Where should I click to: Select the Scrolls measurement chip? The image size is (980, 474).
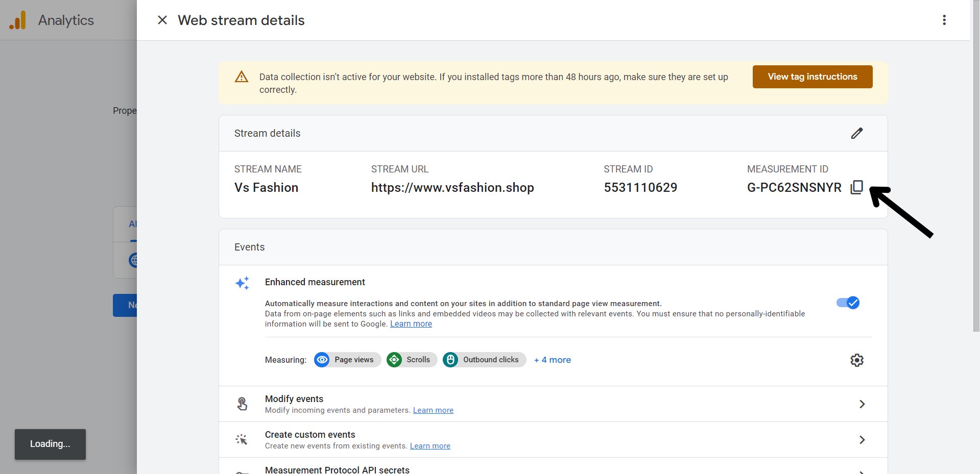(x=412, y=360)
